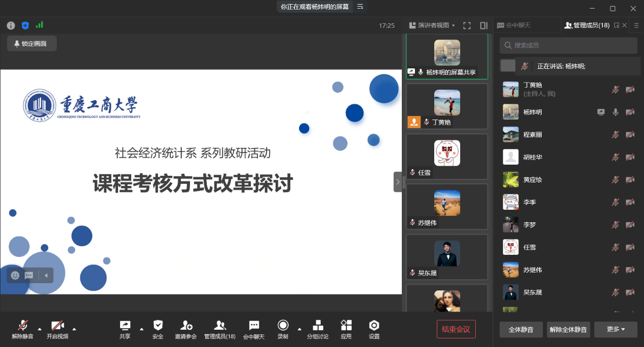Open 设置 settings icon
The height and width of the screenshot is (347, 644).
click(x=374, y=325)
